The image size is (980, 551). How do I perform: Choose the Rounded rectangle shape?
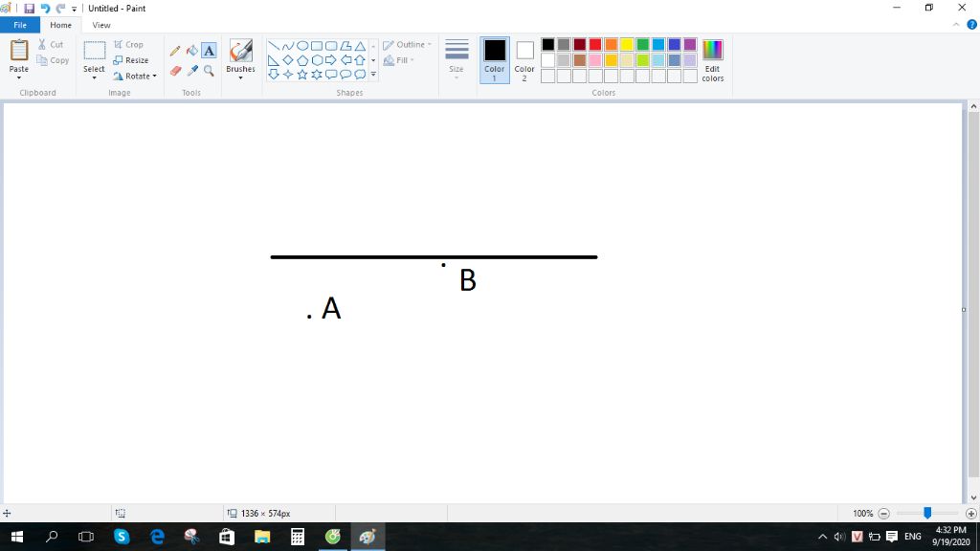point(330,46)
